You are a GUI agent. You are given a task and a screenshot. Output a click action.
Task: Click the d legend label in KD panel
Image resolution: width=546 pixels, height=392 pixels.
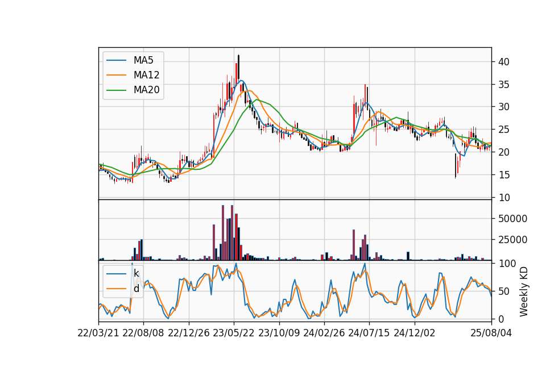pos(136,289)
